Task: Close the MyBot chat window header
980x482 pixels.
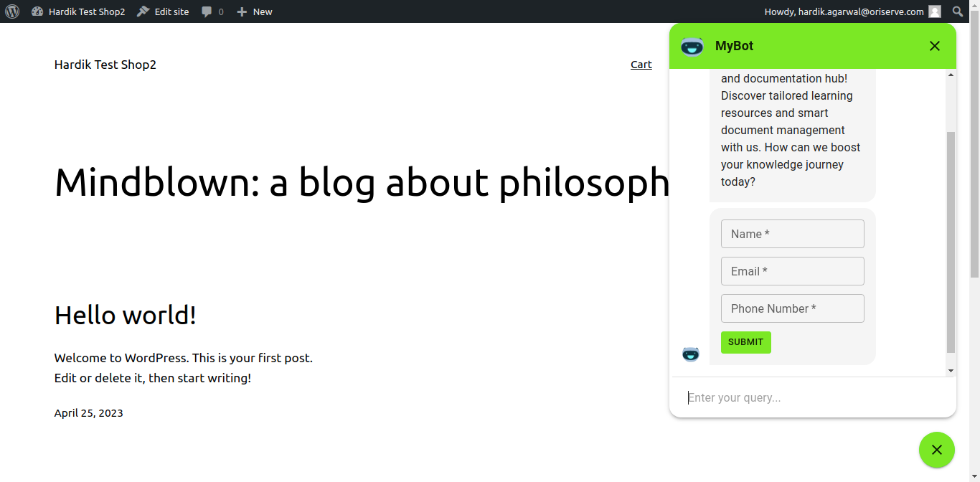Action: tap(934, 46)
